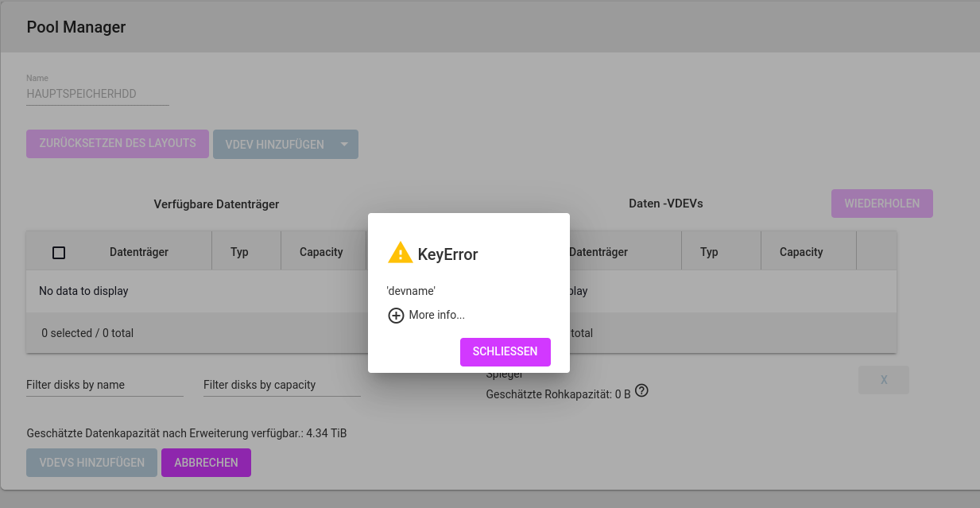980x508 pixels.
Task: Sort available disks by Typ column
Action: (x=239, y=252)
